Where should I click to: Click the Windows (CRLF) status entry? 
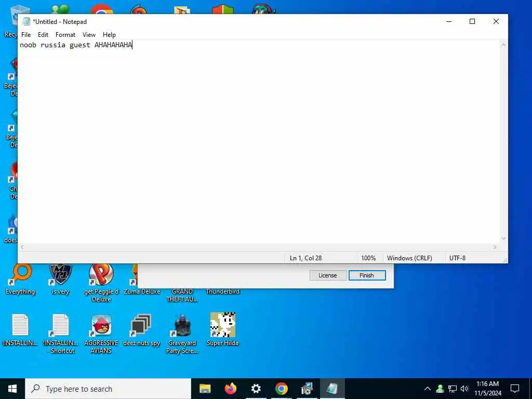click(409, 258)
